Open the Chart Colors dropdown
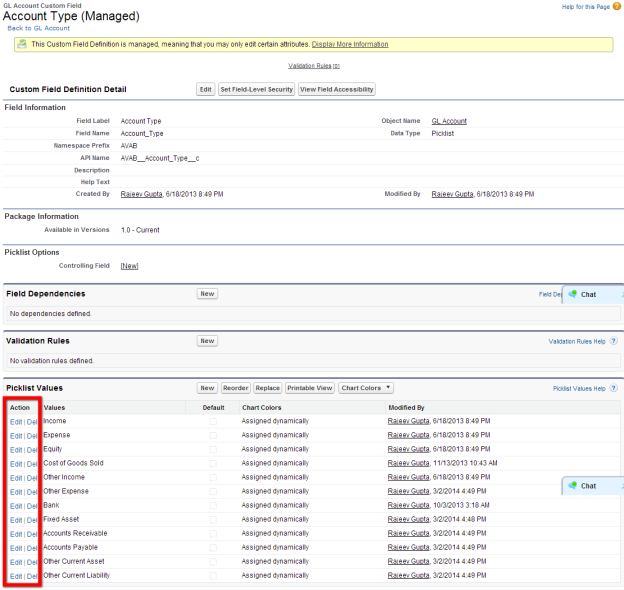Screen dimensions: 624x590 (x=366, y=388)
